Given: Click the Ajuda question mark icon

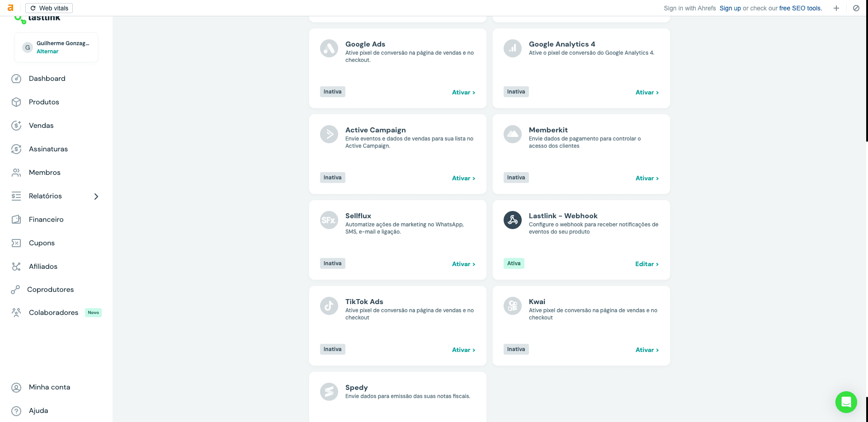Looking at the screenshot, I should pyautogui.click(x=16, y=411).
